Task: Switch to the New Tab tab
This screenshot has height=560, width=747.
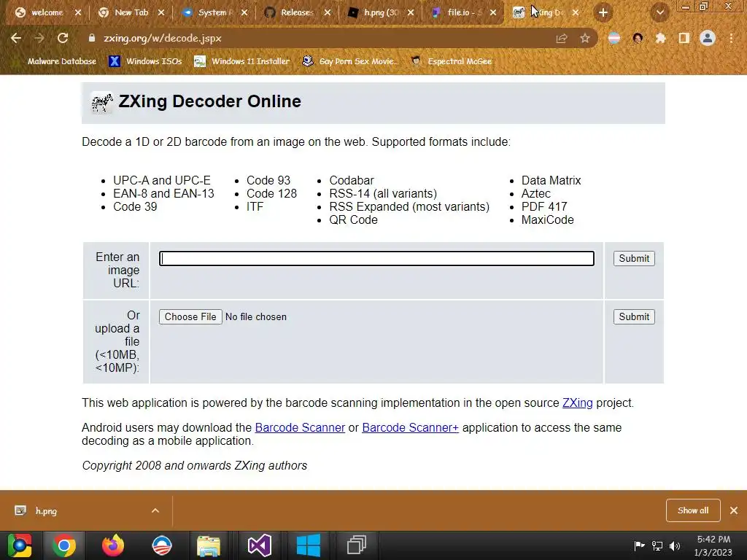Action: 125,13
